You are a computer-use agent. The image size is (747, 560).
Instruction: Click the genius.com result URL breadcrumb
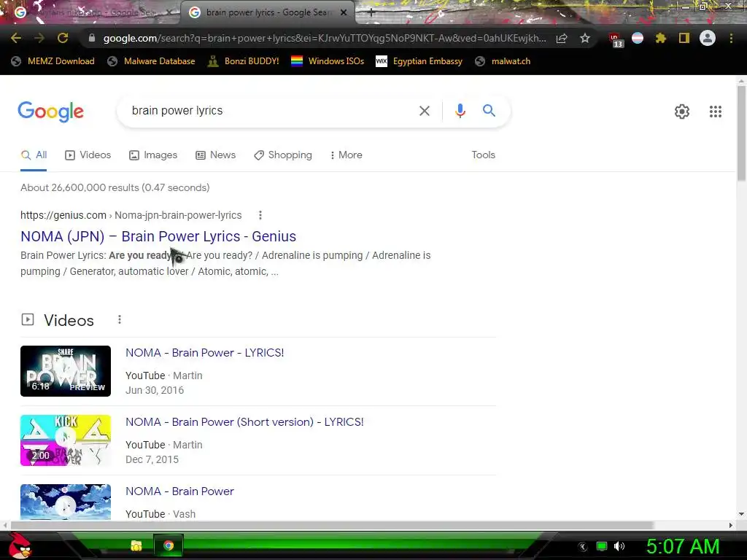(131, 215)
